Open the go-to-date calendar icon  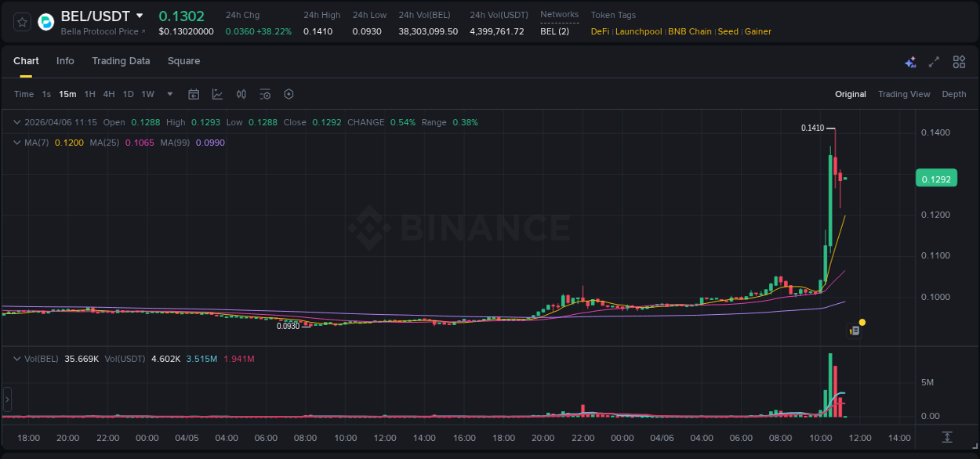(x=194, y=94)
